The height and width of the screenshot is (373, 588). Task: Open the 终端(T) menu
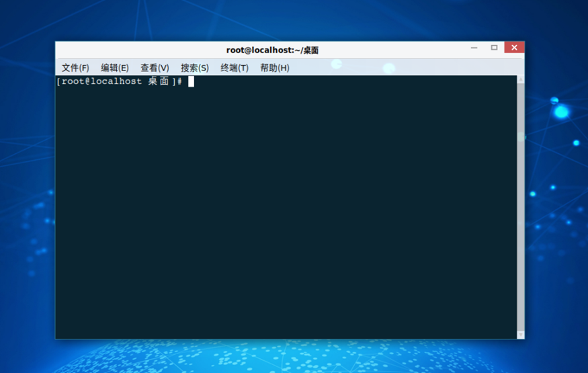pyautogui.click(x=235, y=68)
